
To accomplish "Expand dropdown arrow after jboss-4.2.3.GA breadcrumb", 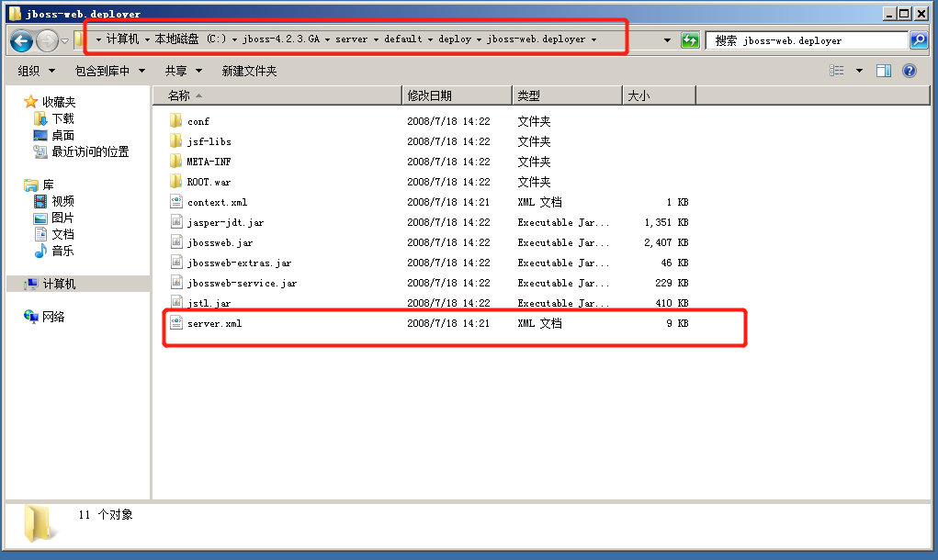I will coord(327,39).
